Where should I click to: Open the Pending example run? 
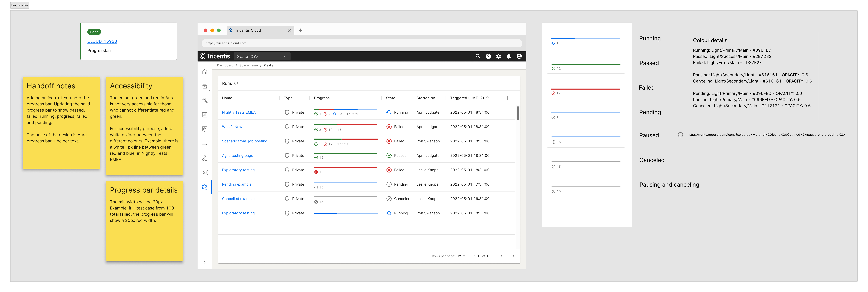click(x=237, y=184)
